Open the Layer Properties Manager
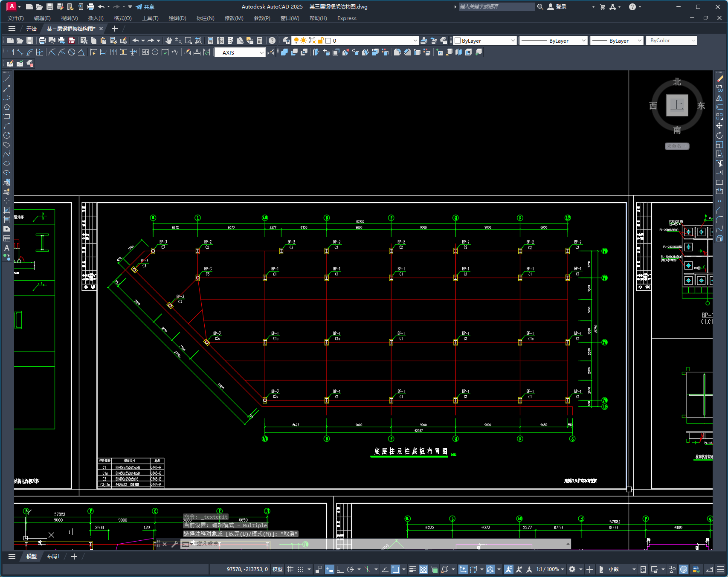The image size is (728, 577). pyautogui.click(x=286, y=41)
